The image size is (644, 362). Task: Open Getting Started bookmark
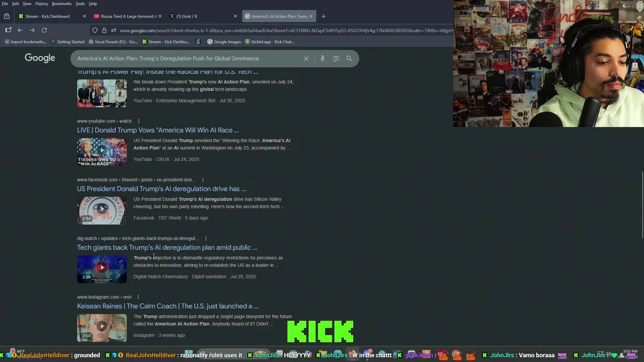[x=67, y=42]
